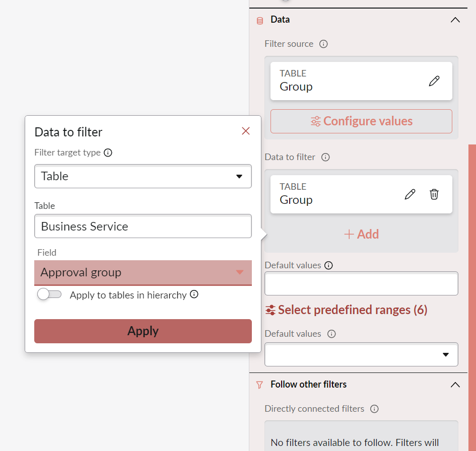Click the info icon next to Data to filter
Image resolution: width=476 pixels, height=451 pixels.
pyautogui.click(x=325, y=157)
